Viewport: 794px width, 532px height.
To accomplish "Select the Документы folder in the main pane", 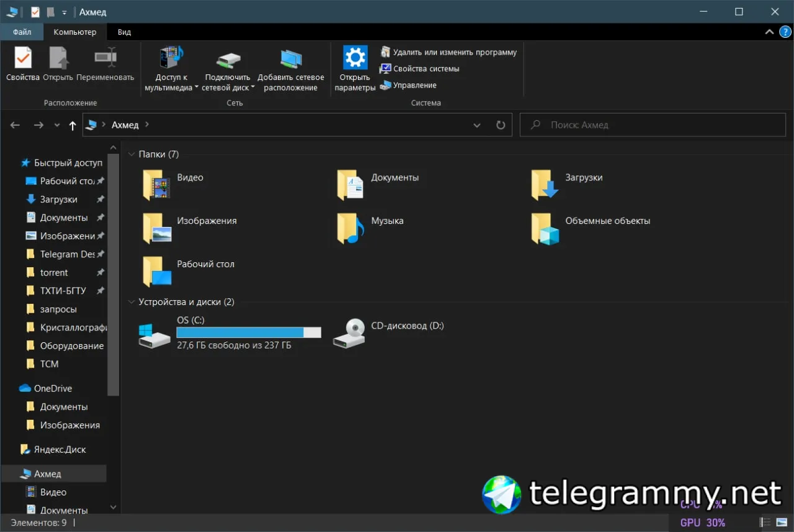I will (x=378, y=185).
